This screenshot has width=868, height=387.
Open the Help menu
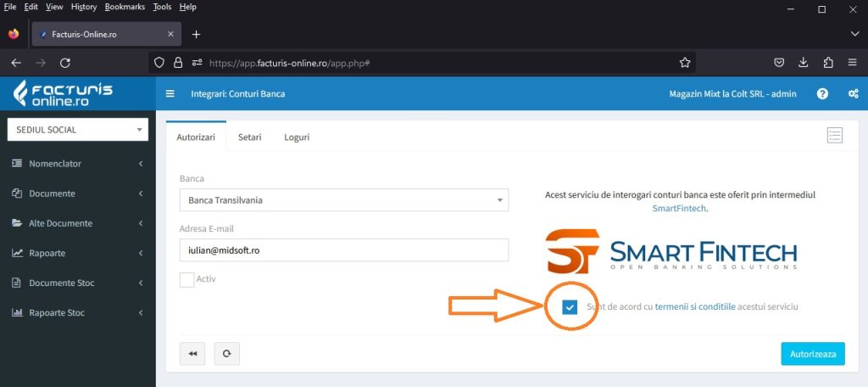click(x=187, y=7)
